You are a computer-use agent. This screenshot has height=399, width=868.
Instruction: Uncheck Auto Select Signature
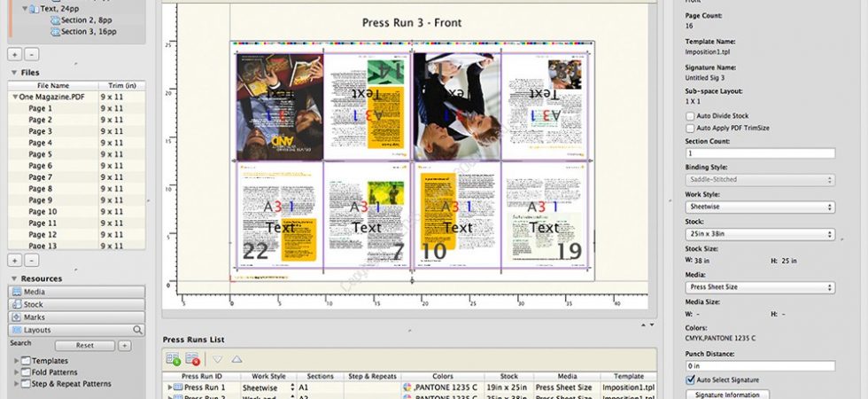pos(690,380)
